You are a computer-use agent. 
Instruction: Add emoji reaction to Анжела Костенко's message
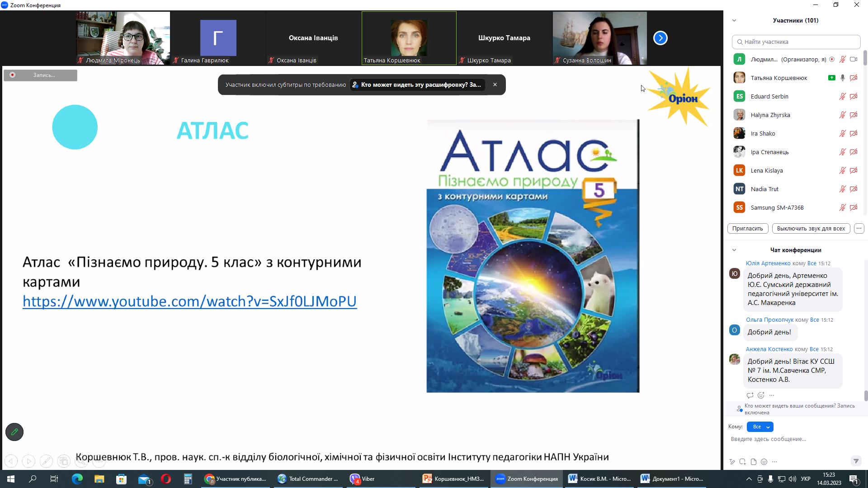pos(761,395)
